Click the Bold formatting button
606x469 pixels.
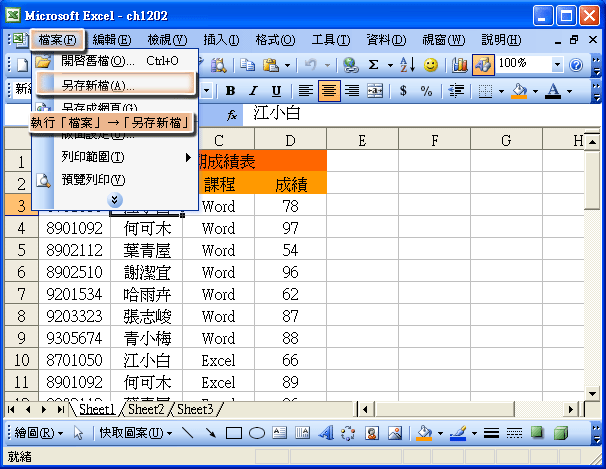229,91
